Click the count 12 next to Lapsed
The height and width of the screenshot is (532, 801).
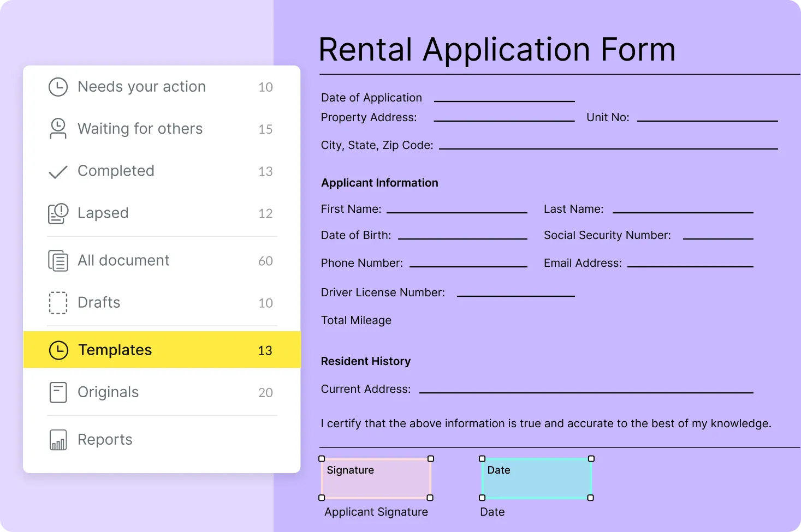[x=265, y=213]
